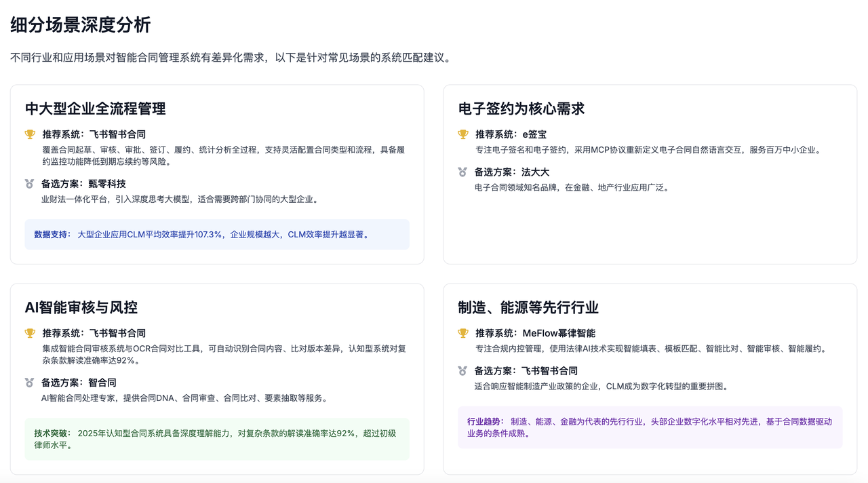Click description starting 集成智能合同审核系统
Image resolution: width=868 pixels, height=483 pixels.
[x=224, y=354]
